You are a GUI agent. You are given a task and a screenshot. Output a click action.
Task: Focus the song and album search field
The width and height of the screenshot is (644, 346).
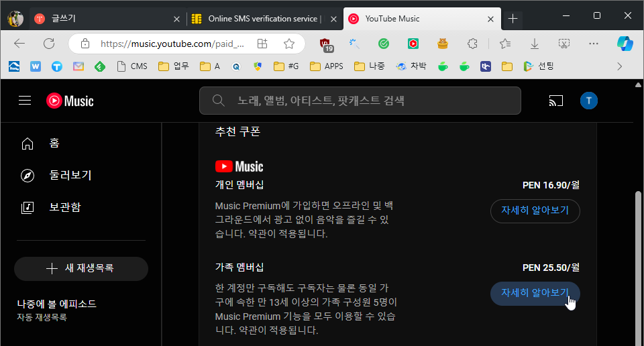(x=360, y=101)
